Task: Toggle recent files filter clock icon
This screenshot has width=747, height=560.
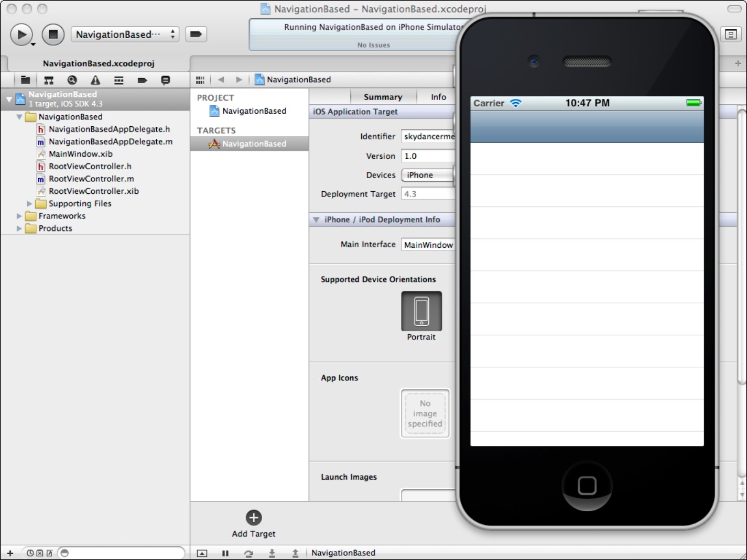Action: (x=30, y=553)
